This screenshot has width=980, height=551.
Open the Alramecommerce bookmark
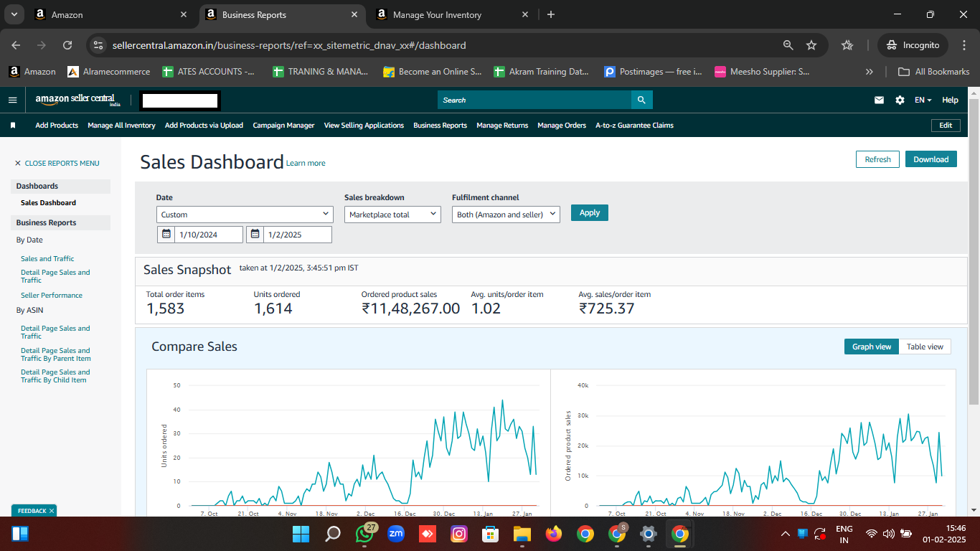pyautogui.click(x=109, y=72)
